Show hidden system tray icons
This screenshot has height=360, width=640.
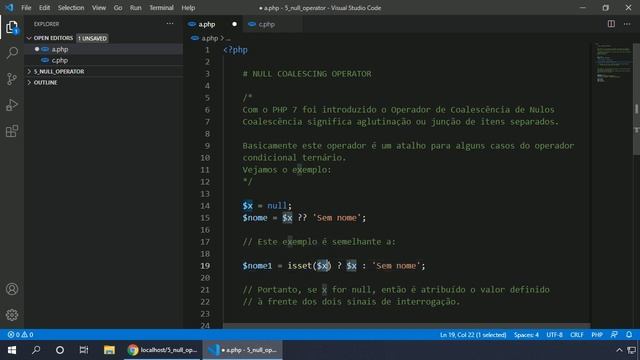coord(619,350)
